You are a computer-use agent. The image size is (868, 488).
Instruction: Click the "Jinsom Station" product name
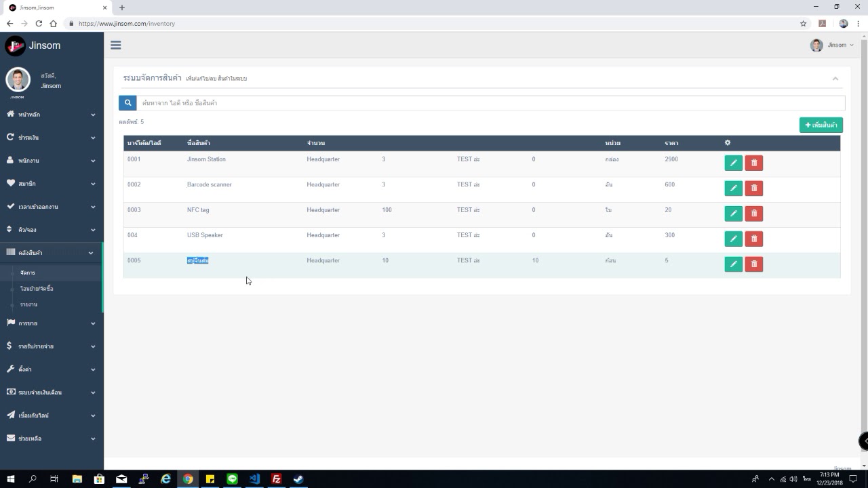click(x=206, y=159)
